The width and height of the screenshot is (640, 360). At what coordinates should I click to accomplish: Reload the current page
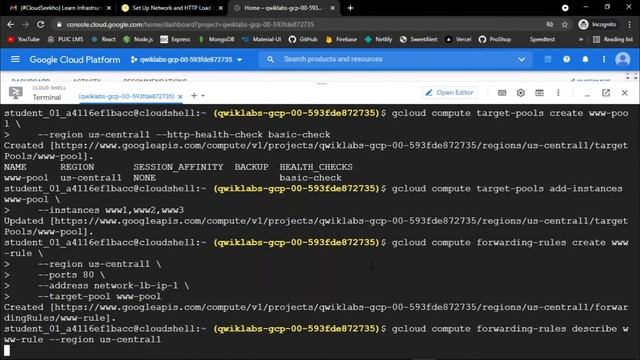(x=40, y=24)
